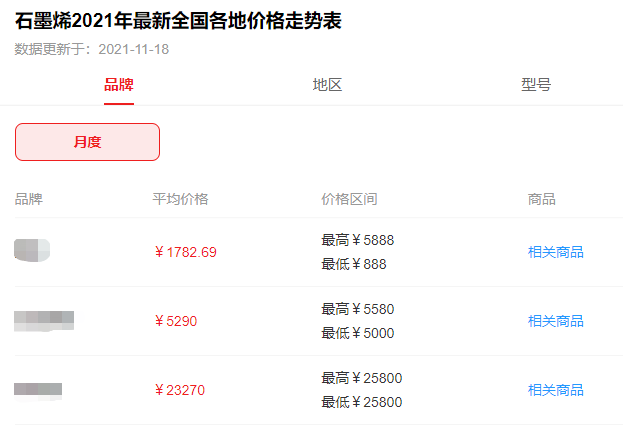
Task: Click the 价格区间 column header
Action: coord(349,199)
